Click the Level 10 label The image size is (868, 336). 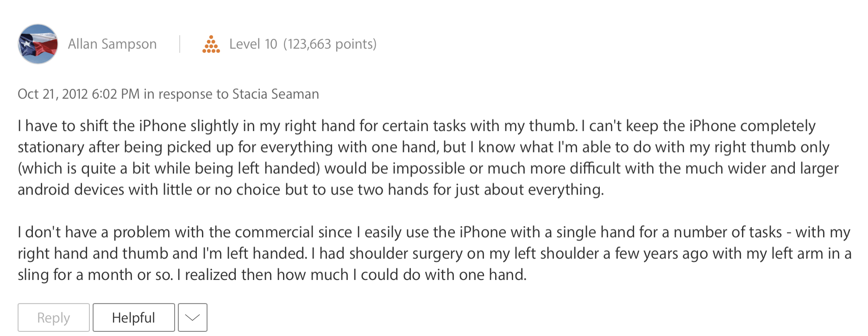pos(253,44)
